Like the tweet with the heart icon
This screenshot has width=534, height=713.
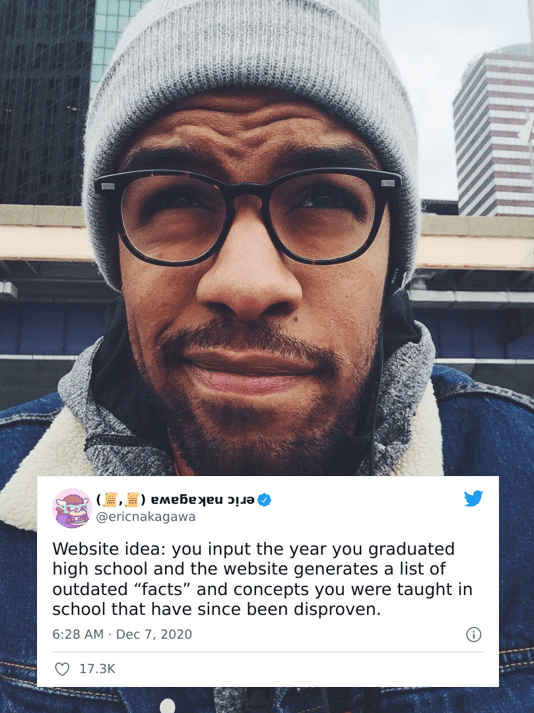[62, 669]
